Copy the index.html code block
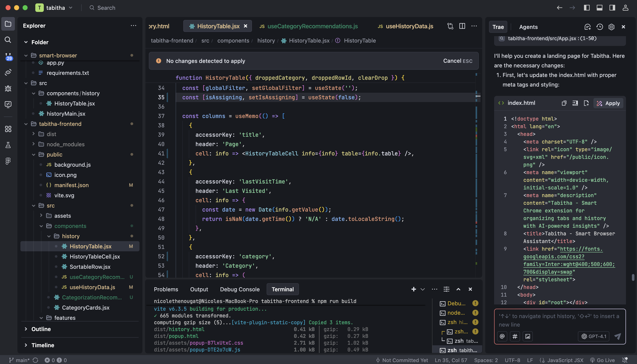The height and width of the screenshot is (364, 637). point(564,103)
